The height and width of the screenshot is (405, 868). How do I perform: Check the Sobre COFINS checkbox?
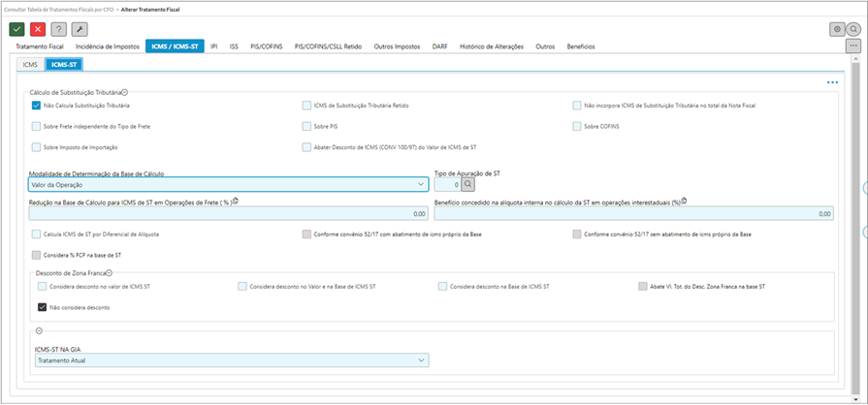click(577, 126)
